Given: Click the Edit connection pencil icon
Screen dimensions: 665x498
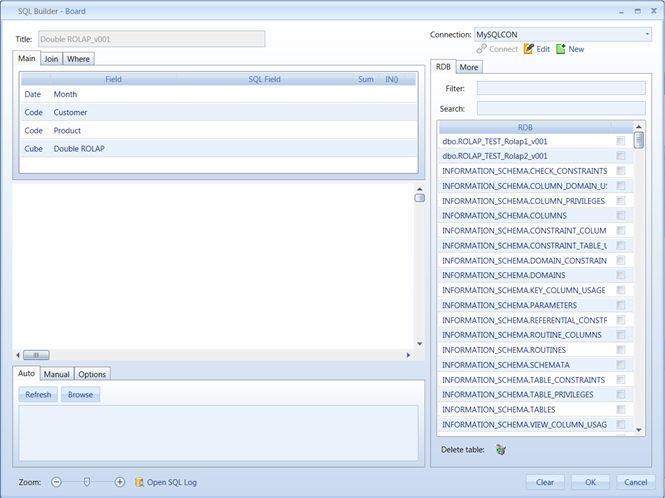Looking at the screenshot, I should pyautogui.click(x=529, y=49).
